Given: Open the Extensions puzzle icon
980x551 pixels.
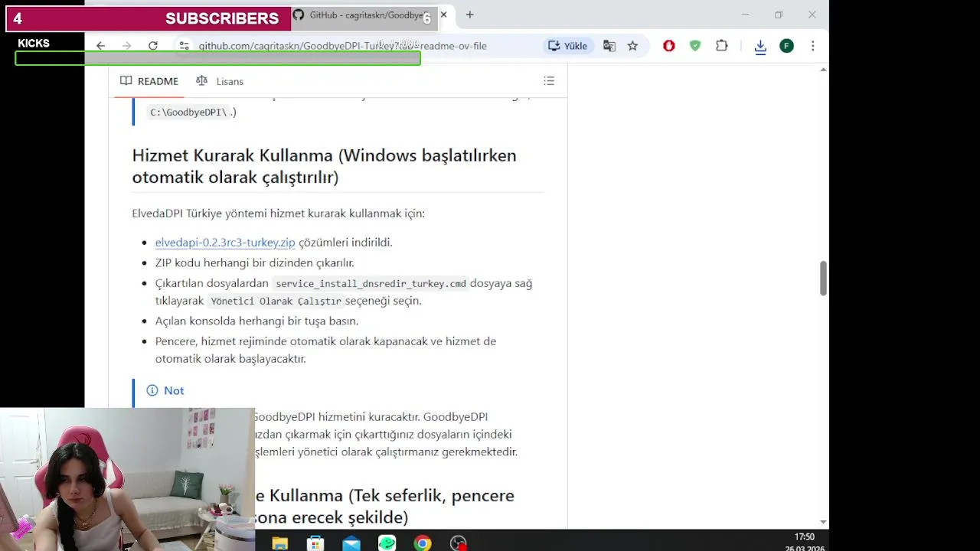Looking at the screenshot, I should tap(721, 46).
